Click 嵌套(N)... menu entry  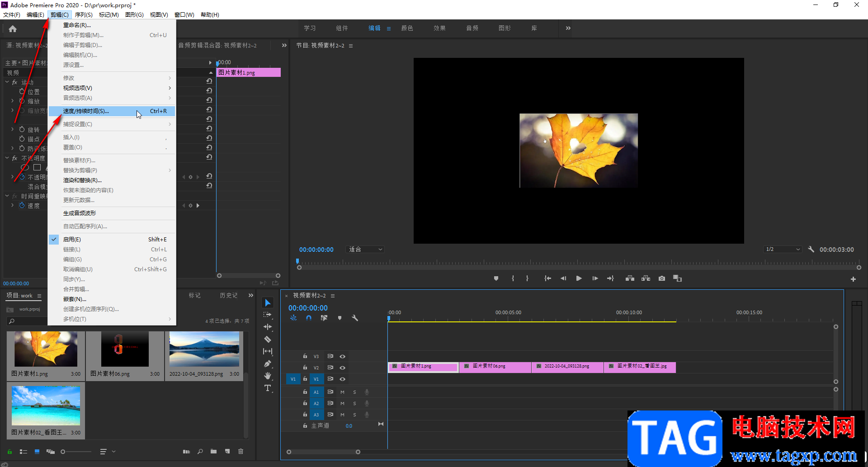tap(75, 299)
